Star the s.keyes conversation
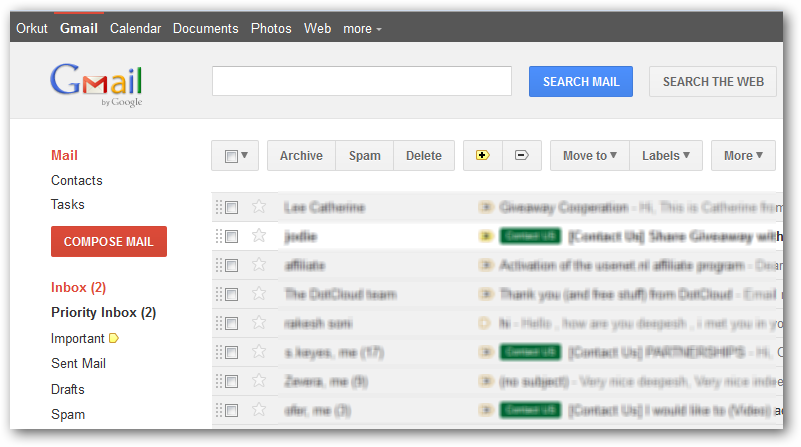 [x=259, y=351]
